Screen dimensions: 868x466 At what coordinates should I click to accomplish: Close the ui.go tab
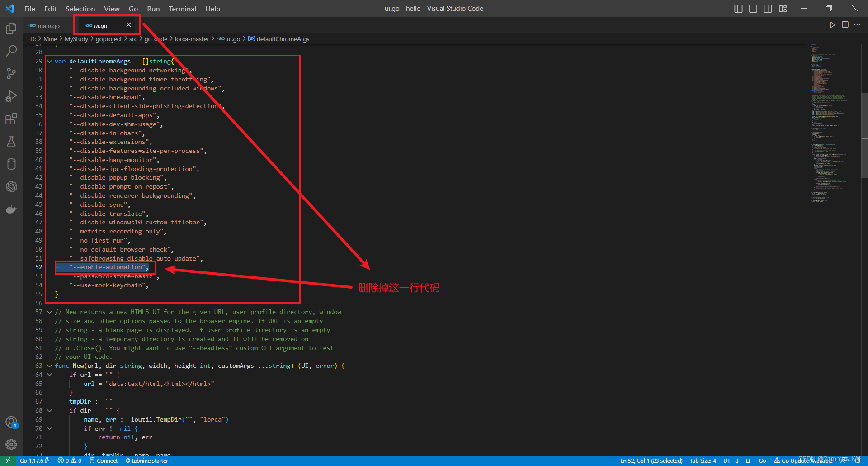point(129,25)
